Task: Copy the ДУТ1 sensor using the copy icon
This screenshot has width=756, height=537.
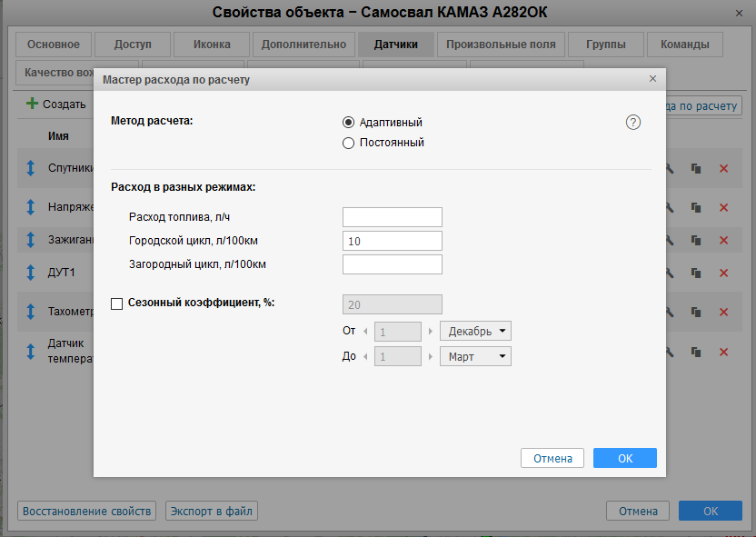Action: [x=696, y=272]
